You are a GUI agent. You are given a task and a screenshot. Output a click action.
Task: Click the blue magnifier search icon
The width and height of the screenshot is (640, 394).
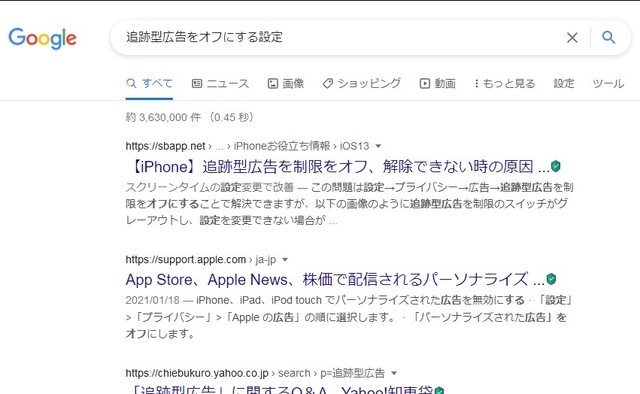[x=609, y=37]
